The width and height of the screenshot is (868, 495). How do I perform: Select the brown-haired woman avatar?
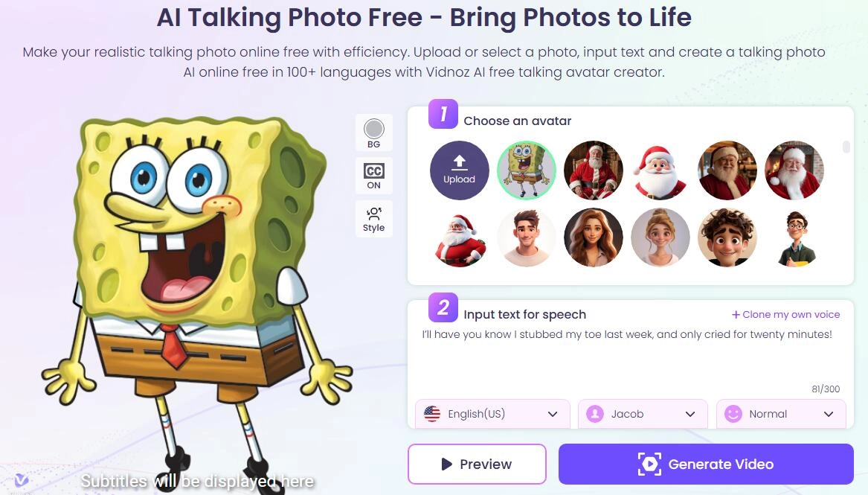pos(593,237)
